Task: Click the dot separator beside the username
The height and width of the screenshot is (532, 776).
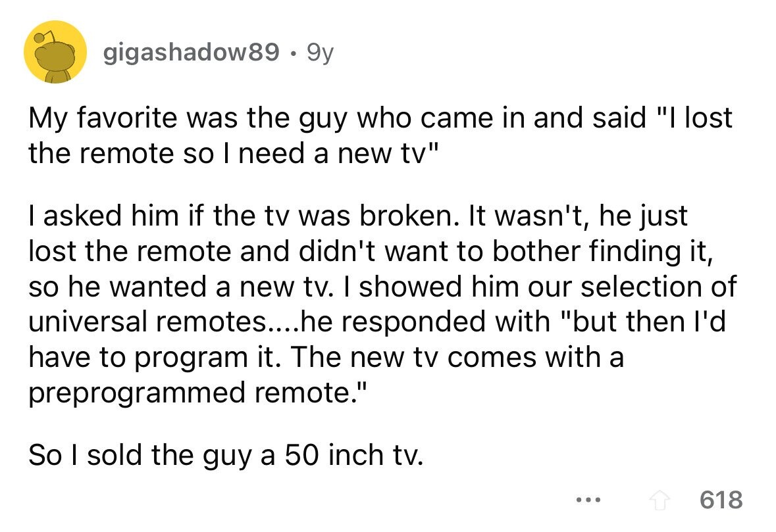Action: [294, 53]
